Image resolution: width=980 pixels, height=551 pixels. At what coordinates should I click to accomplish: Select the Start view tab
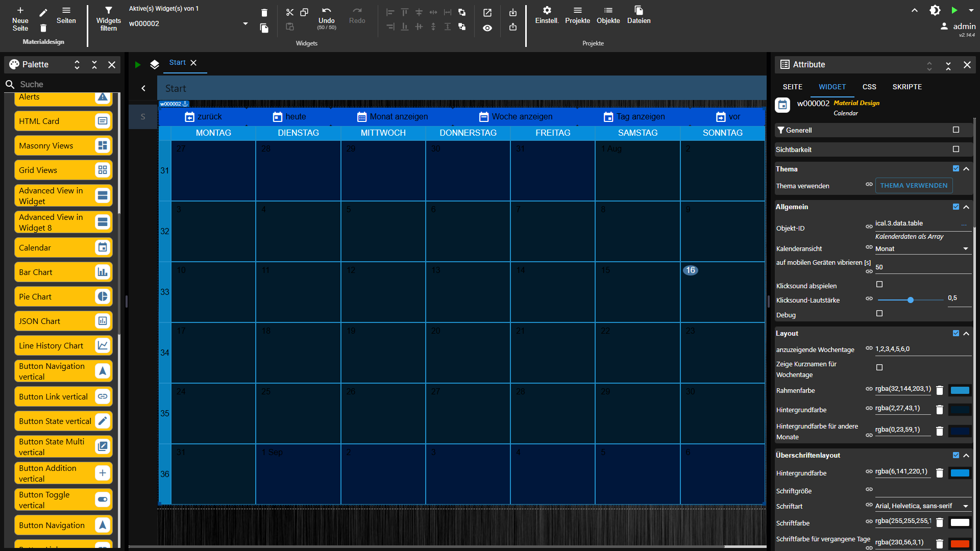(178, 63)
